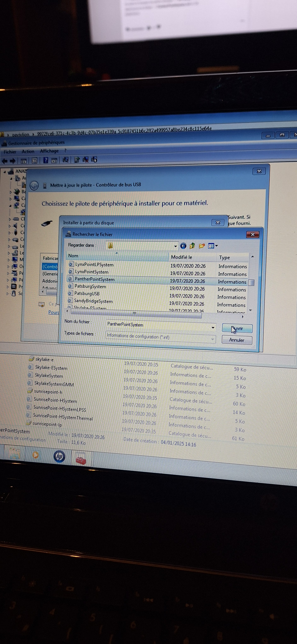Click the Forward arrow in Device Manager toolbar
Image resolution: width=297 pixels, height=644 pixels.
pyautogui.click(x=12, y=161)
